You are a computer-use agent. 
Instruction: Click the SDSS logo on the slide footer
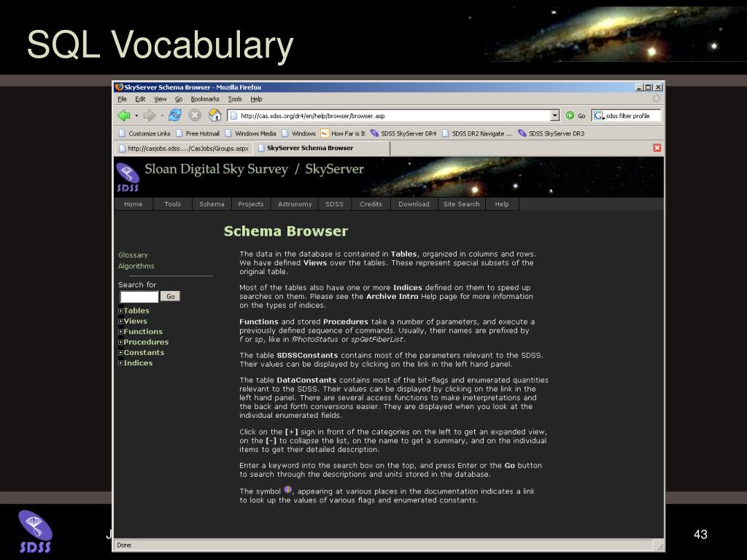point(35,532)
